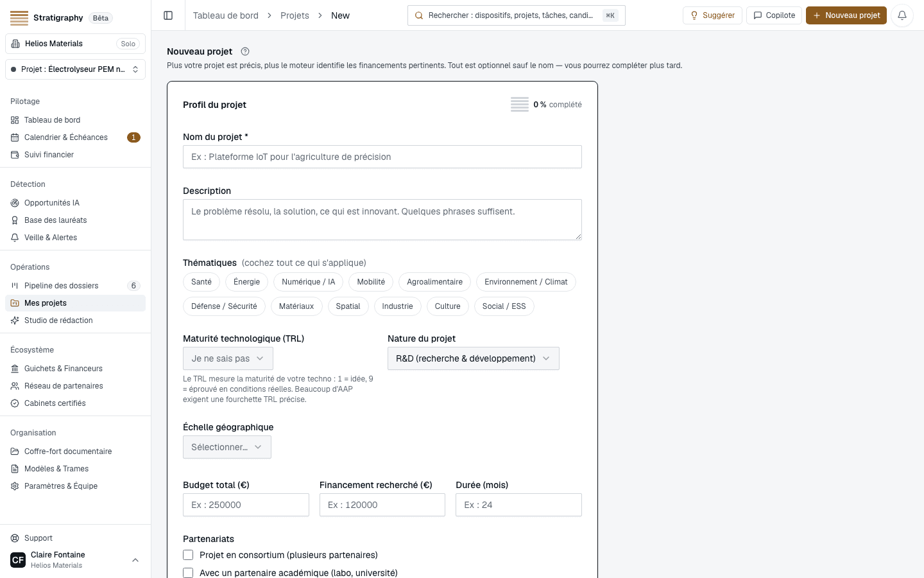
Task: Click the Réseau de partenaires people icon
Action: point(15,386)
